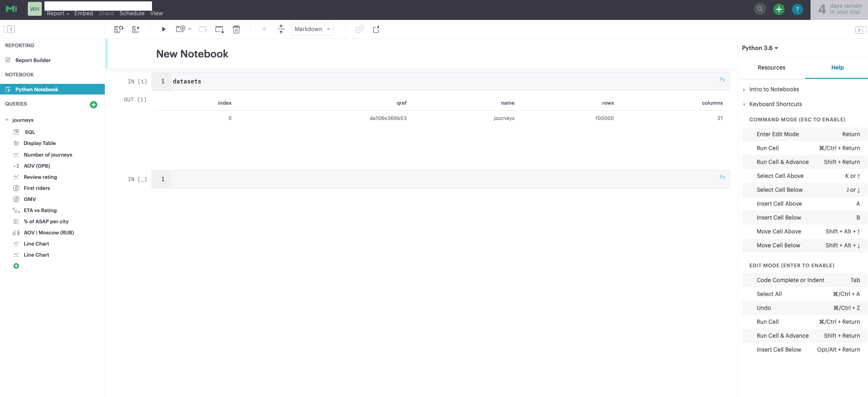Collapse the journeys query tree
This screenshot has width=868, height=397.
coord(7,120)
